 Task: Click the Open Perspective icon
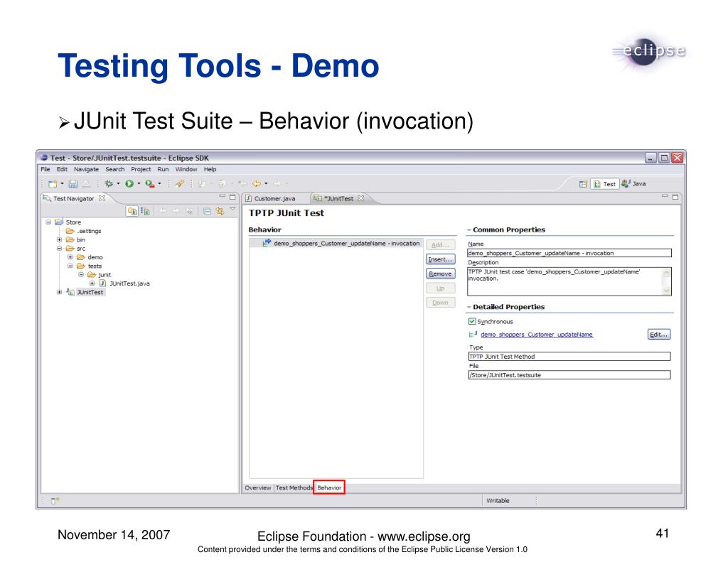[x=583, y=184]
